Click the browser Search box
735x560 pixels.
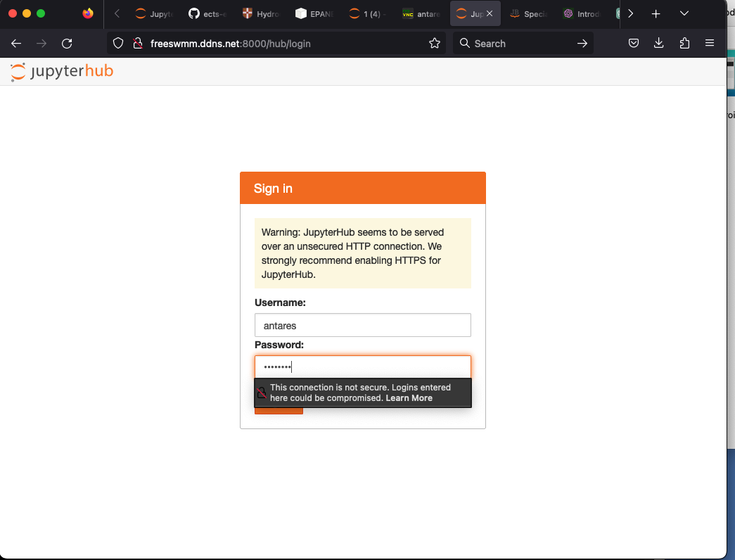coord(523,44)
